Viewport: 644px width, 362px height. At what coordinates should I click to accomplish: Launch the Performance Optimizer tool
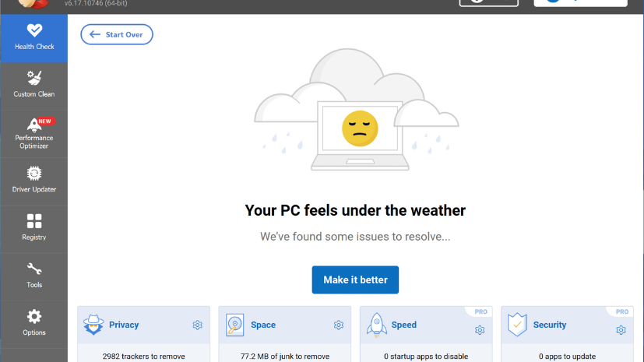point(33,132)
